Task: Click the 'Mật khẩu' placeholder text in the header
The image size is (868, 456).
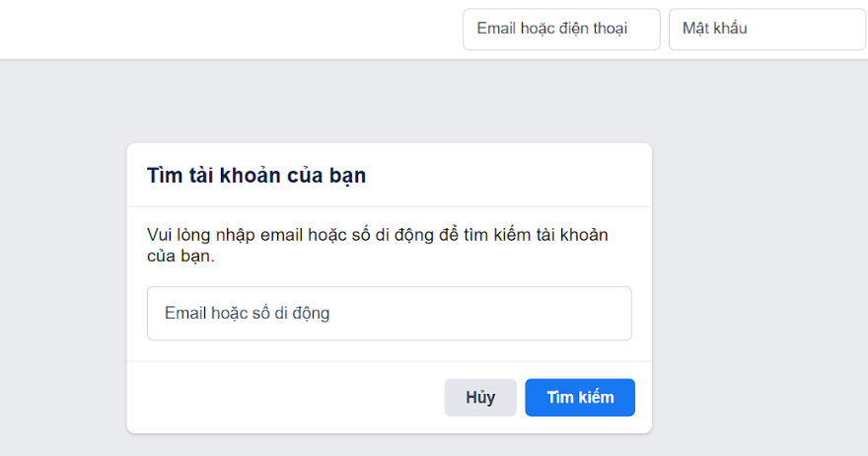Action: point(715,29)
